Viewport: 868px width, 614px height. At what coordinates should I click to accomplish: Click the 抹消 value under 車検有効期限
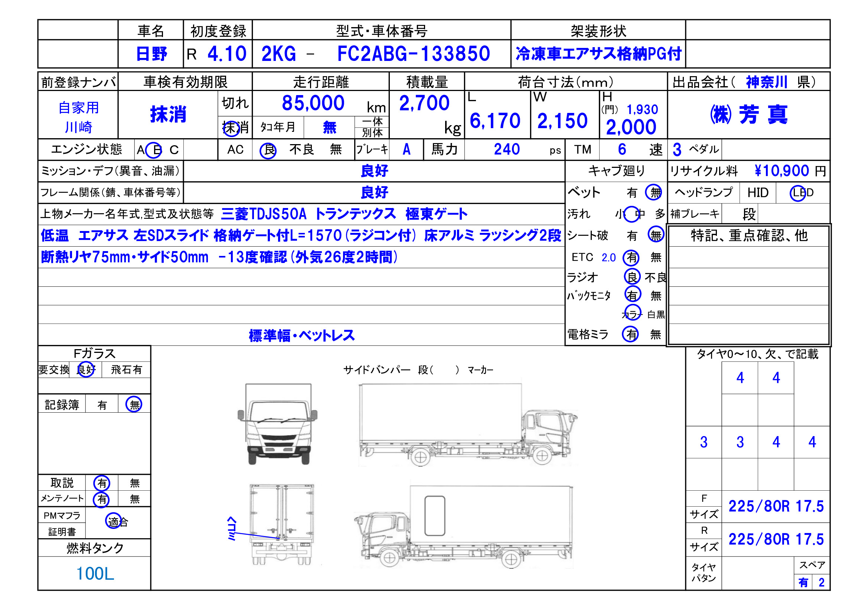(168, 114)
